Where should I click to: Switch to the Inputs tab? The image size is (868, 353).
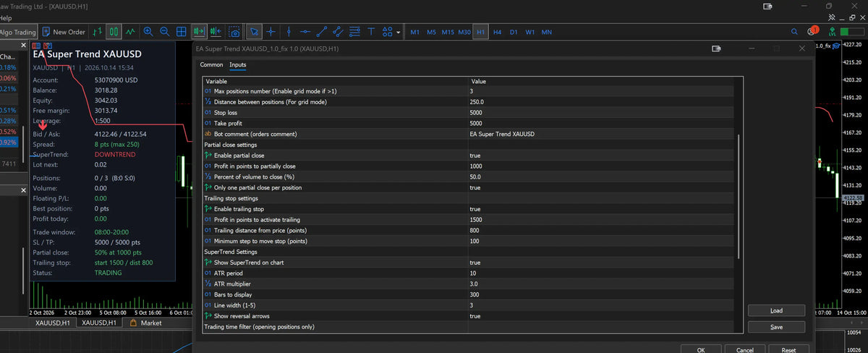tap(238, 65)
